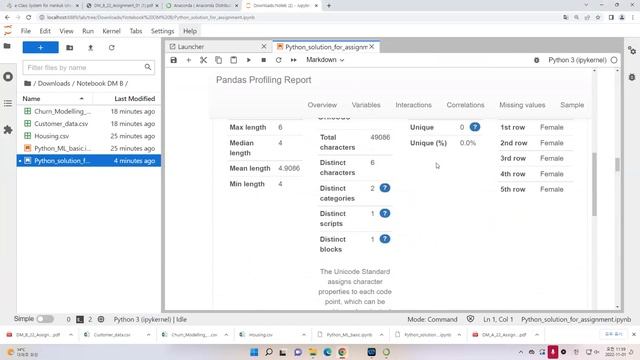Screen dimensions: 640x360
Task: Open the File menu
Action: point(26,31)
